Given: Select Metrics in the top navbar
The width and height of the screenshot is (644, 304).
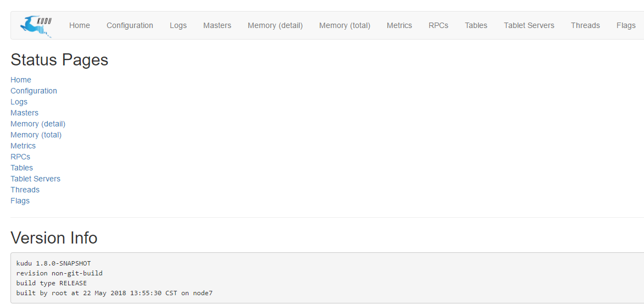Looking at the screenshot, I should coord(399,25).
